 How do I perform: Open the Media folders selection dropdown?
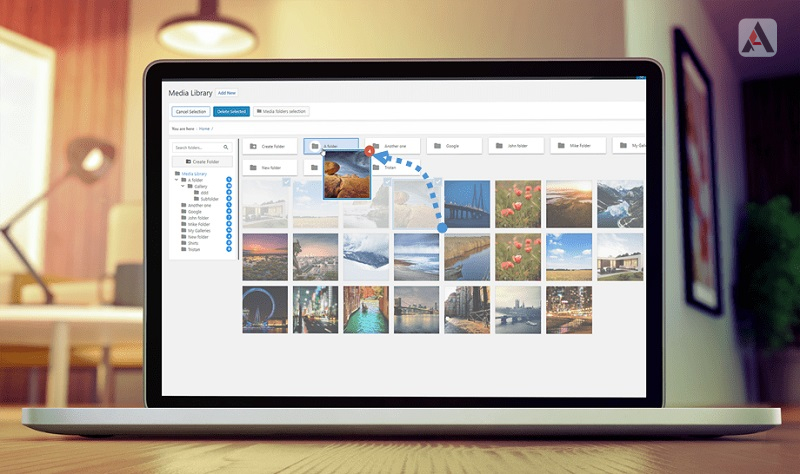281,111
